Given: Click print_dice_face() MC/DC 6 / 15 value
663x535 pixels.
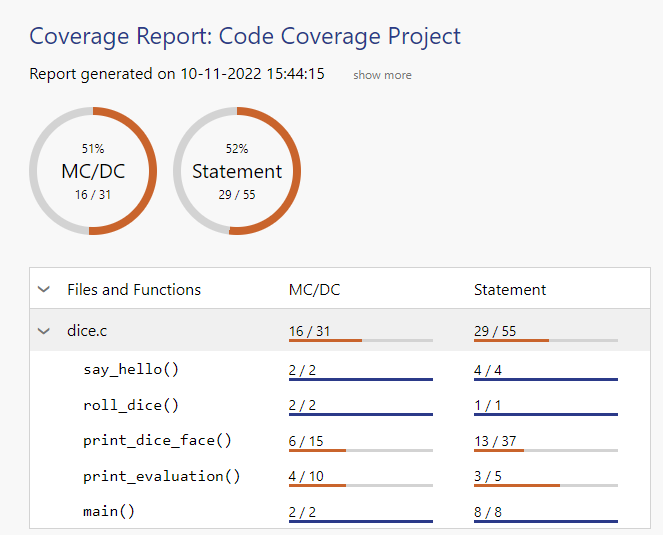Looking at the screenshot, I should click(305, 440).
